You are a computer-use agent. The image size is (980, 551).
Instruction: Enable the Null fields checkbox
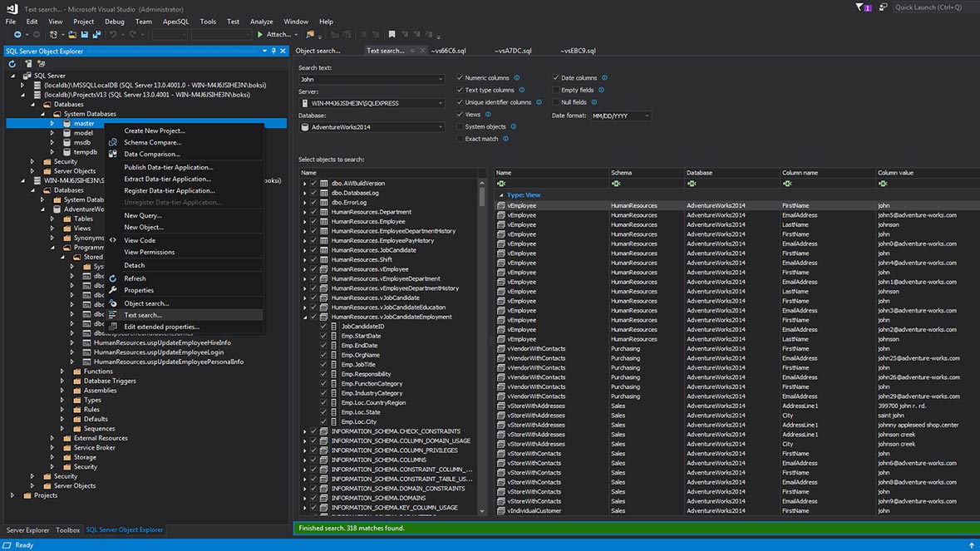coord(555,102)
